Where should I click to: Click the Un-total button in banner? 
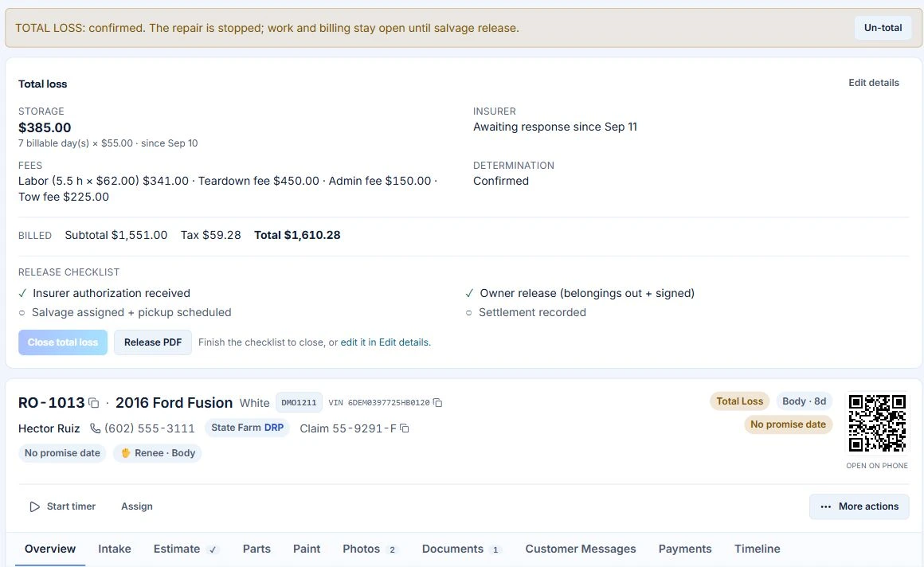coord(883,28)
